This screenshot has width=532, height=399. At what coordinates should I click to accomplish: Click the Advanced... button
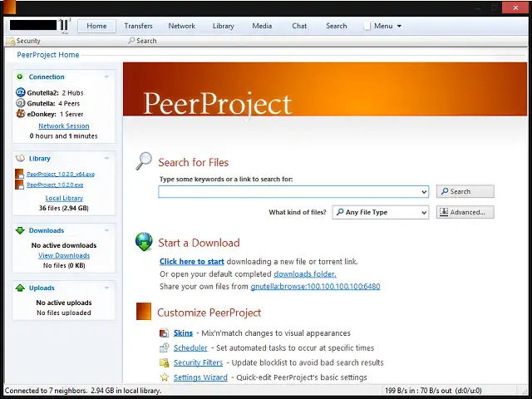coord(465,212)
